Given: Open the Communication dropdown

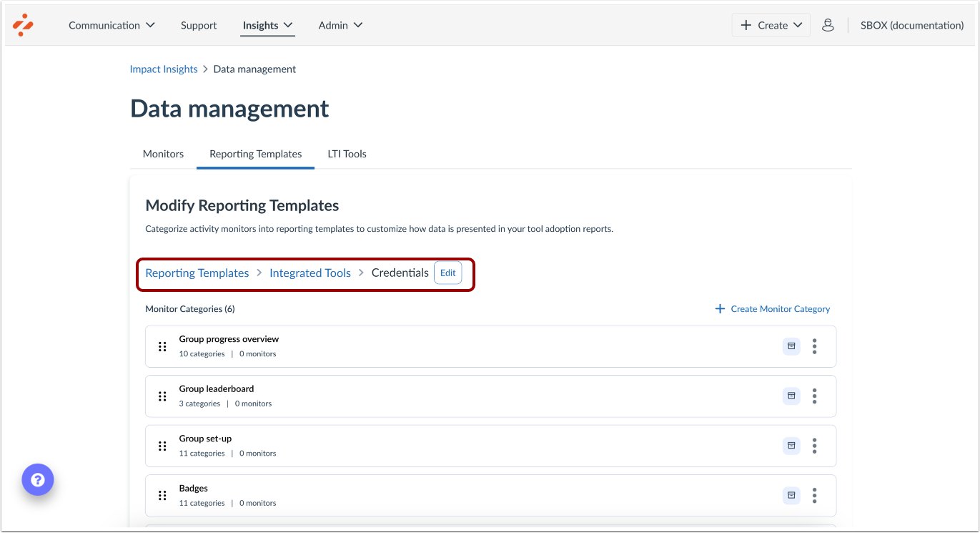Looking at the screenshot, I should click(x=112, y=25).
